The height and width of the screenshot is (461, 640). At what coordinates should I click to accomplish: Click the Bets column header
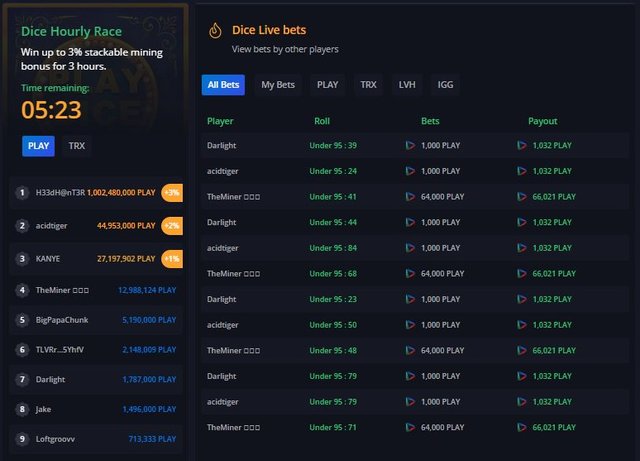430,121
